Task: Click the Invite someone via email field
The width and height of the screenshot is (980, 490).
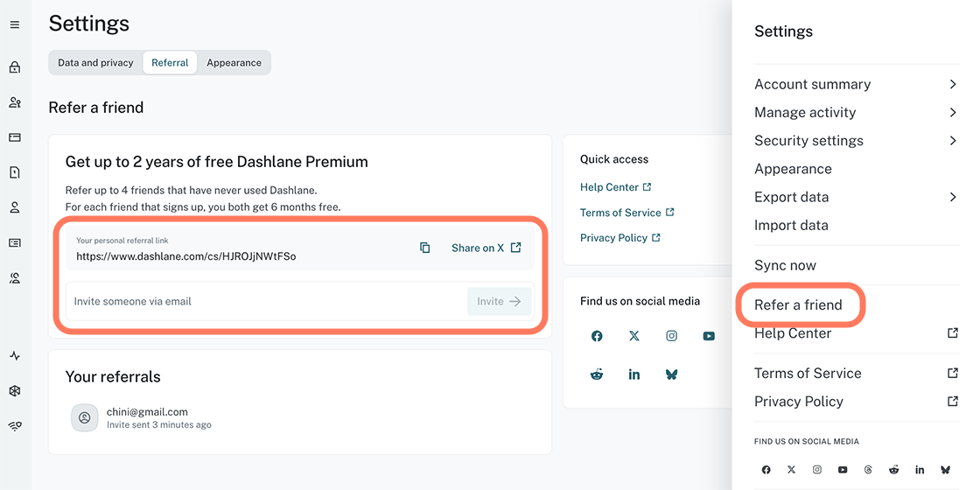Action: coord(262,301)
